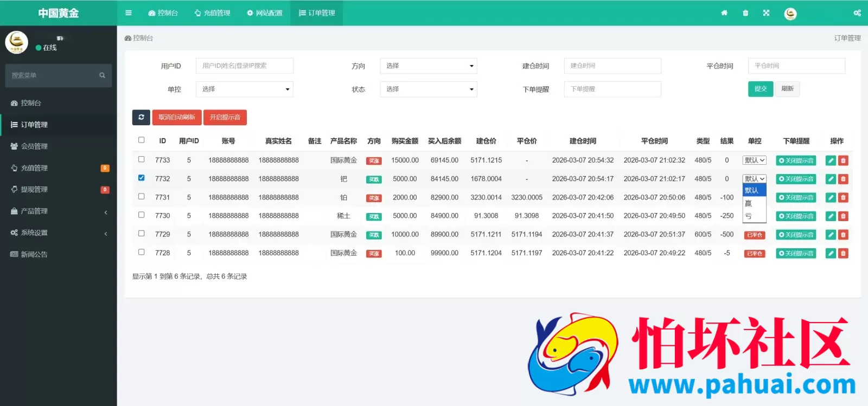
Task: Uncheck the box for order 7732
Action: pos(142,178)
